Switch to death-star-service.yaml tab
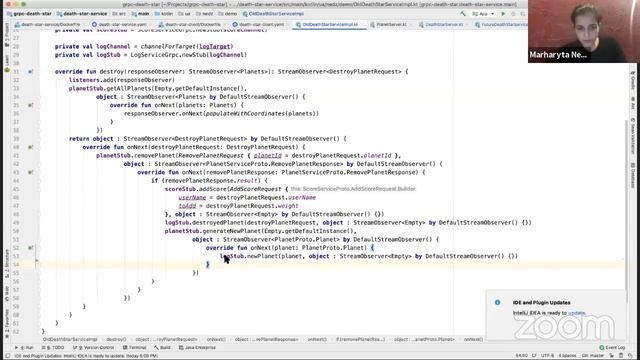 coord(120,24)
